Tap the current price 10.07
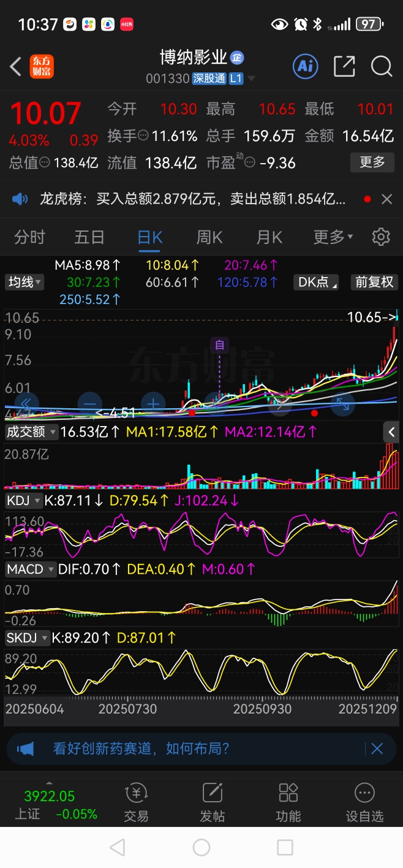Image resolution: width=403 pixels, height=868 pixels. (x=45, y=114)
